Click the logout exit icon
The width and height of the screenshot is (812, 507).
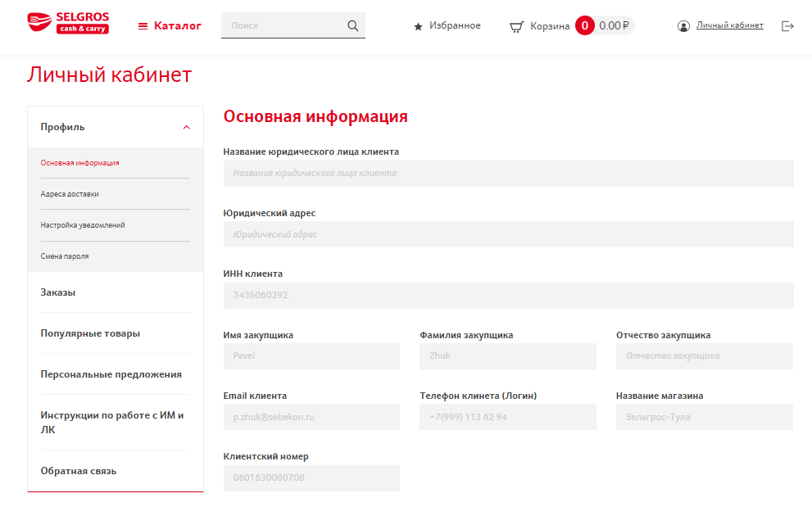tap(788, 26)
